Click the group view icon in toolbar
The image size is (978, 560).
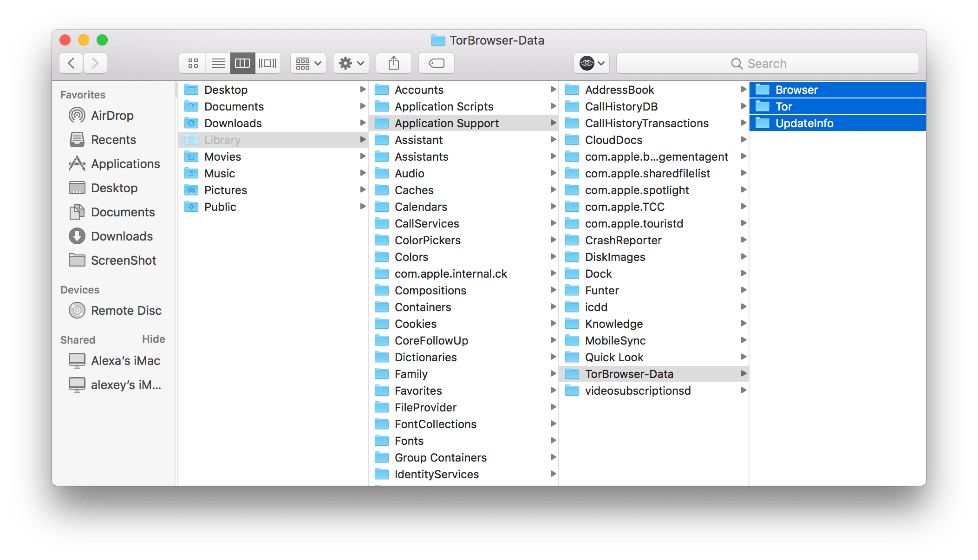pos(307,62)
